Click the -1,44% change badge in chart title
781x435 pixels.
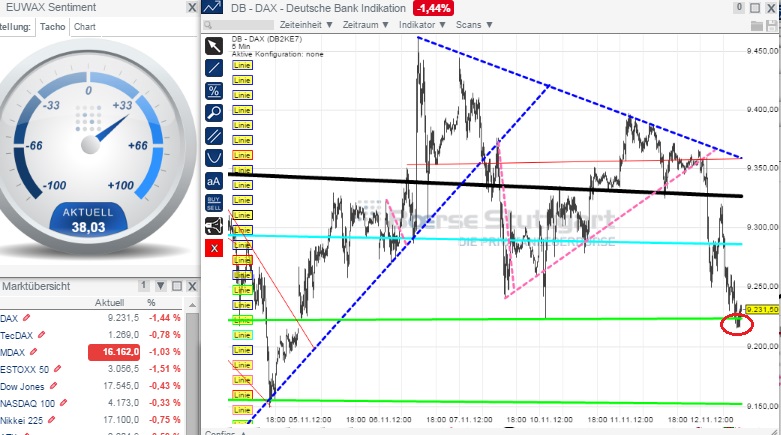[x=433, y=8]
